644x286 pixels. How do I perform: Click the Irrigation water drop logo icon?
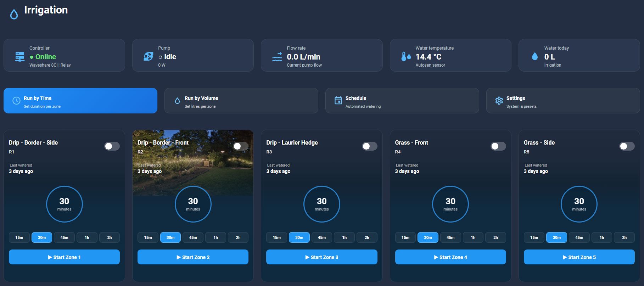click(x=14, y=14)
